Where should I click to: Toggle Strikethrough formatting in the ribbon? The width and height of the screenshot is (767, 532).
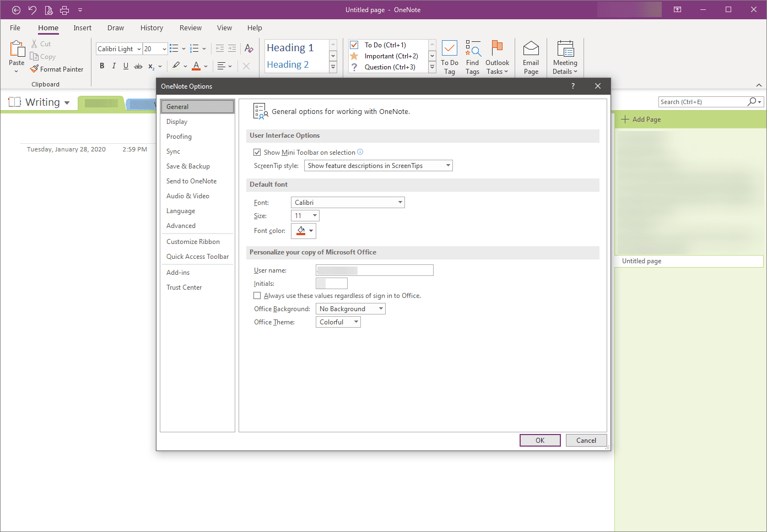138,66
